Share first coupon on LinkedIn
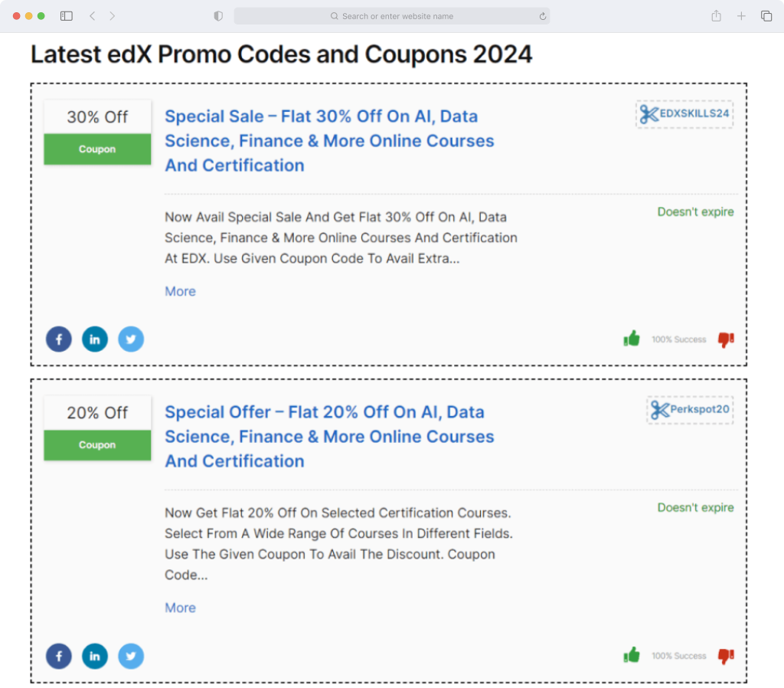784x688 pixels. coord(95,339)
